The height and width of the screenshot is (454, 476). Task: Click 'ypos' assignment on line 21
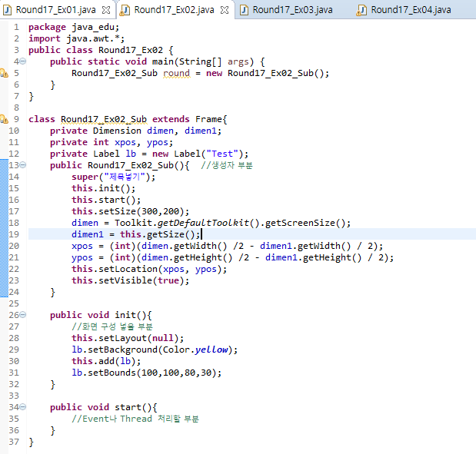pyautogui.click(x=82, y=258)
